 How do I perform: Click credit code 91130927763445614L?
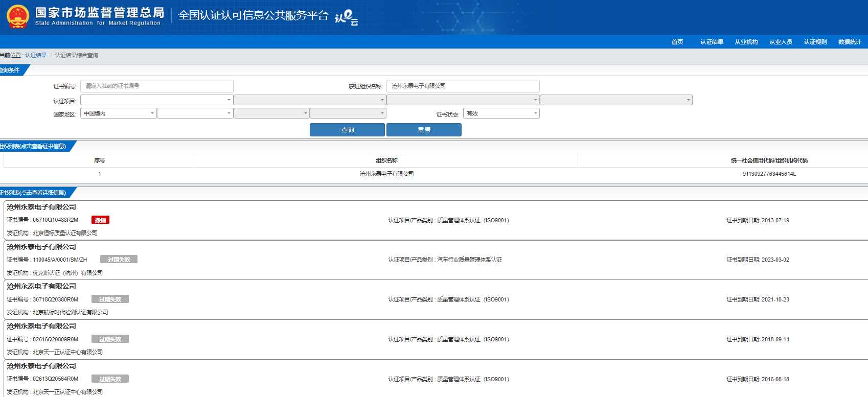pyautogui.click(x=769, y=174)
